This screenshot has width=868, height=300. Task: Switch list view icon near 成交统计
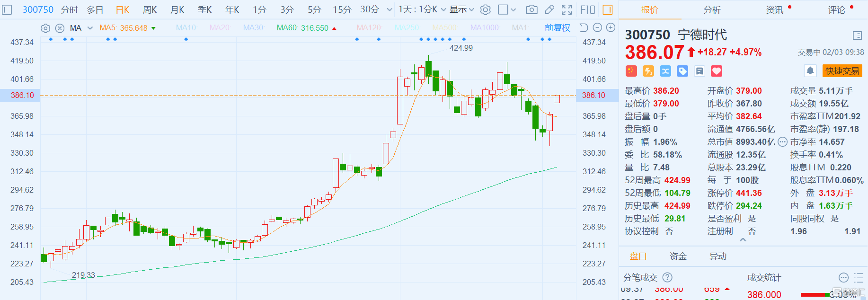(859, 278)
